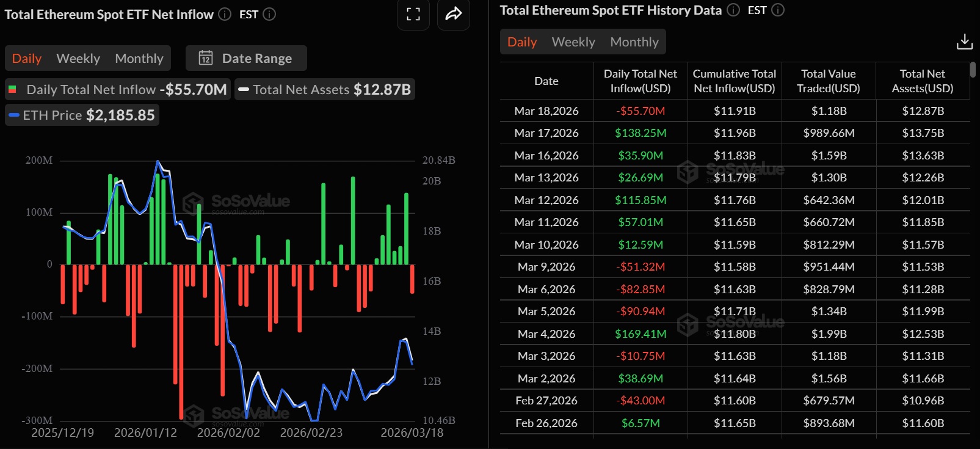Download the ETF history data
The width and height of the screenshot is (980, 449).
[x=964, y=42]
